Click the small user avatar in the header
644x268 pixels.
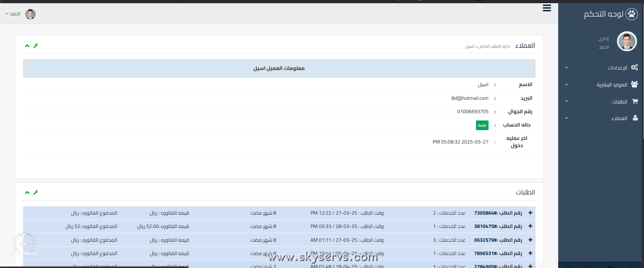pos(30,14)
